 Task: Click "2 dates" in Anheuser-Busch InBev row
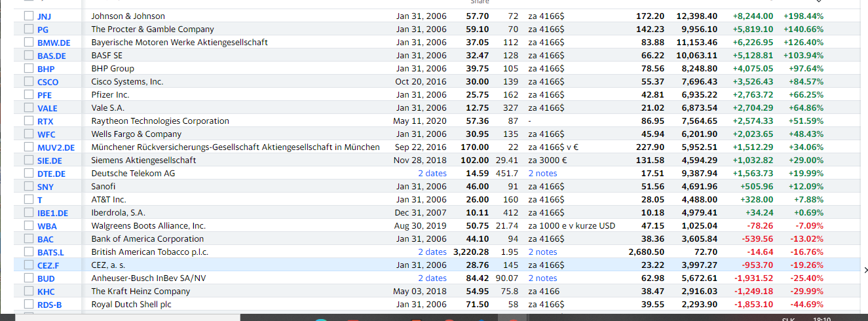(432, 278)
